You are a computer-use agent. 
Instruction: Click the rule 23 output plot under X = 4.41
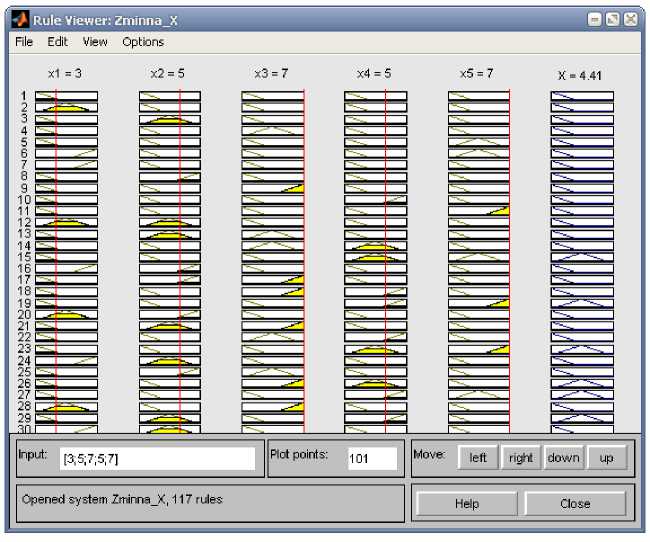pos(581,349)
